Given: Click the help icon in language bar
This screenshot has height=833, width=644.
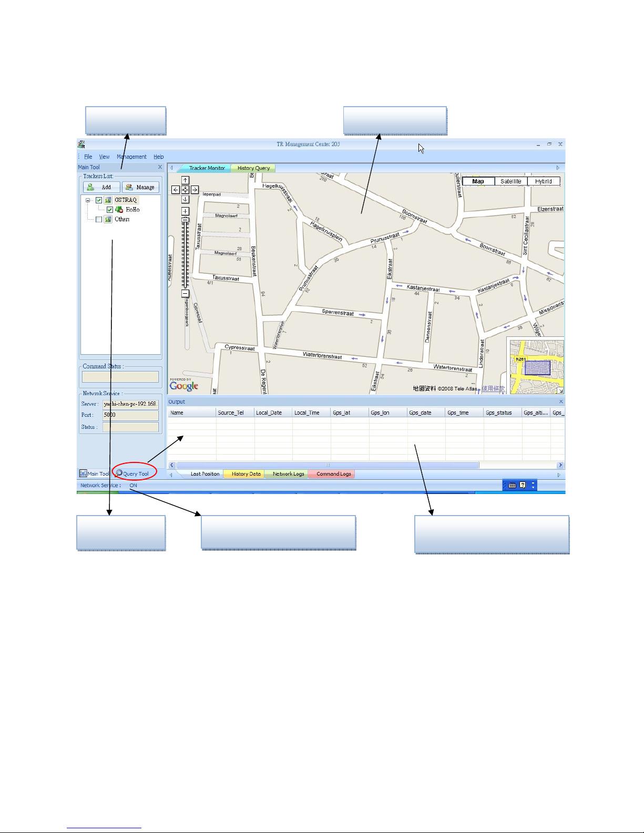Looking at the screenshot, I should (x=523, y=485).
